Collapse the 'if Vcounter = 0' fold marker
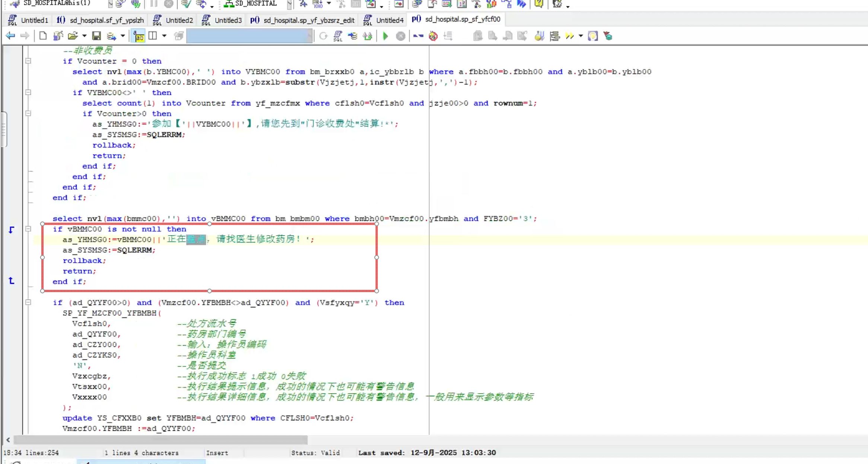The height and width of the screenshot is (464, 868). pos(28,61)
